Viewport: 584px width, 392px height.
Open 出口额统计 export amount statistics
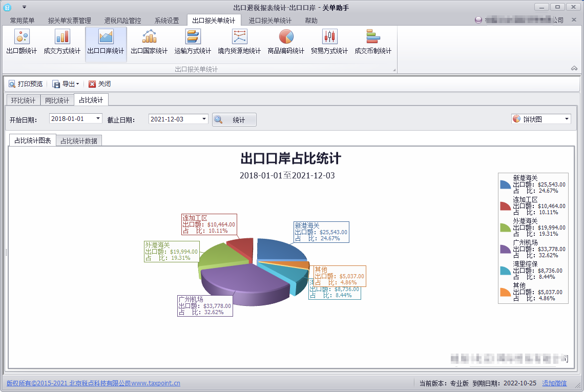pyautogui.click(x=22, y=42)
